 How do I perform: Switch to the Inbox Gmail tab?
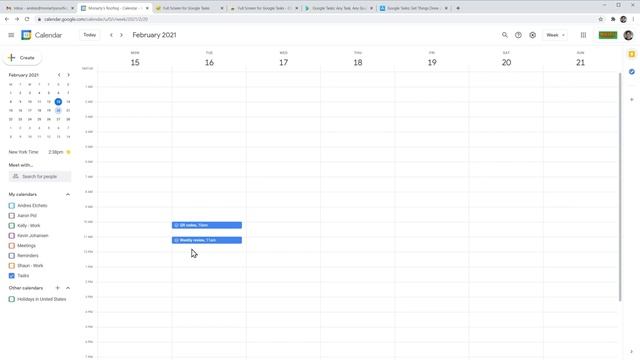tap(40, 8)
